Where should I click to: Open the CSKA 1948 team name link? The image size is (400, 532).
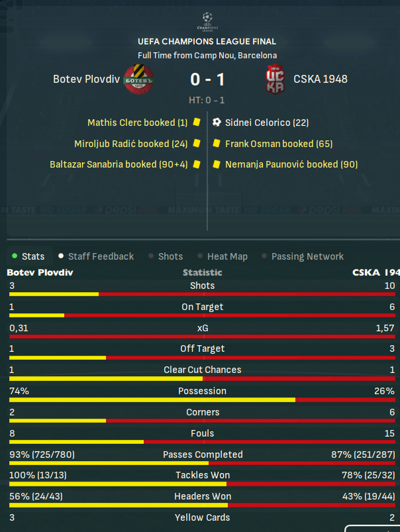click(x=321, y=79)
